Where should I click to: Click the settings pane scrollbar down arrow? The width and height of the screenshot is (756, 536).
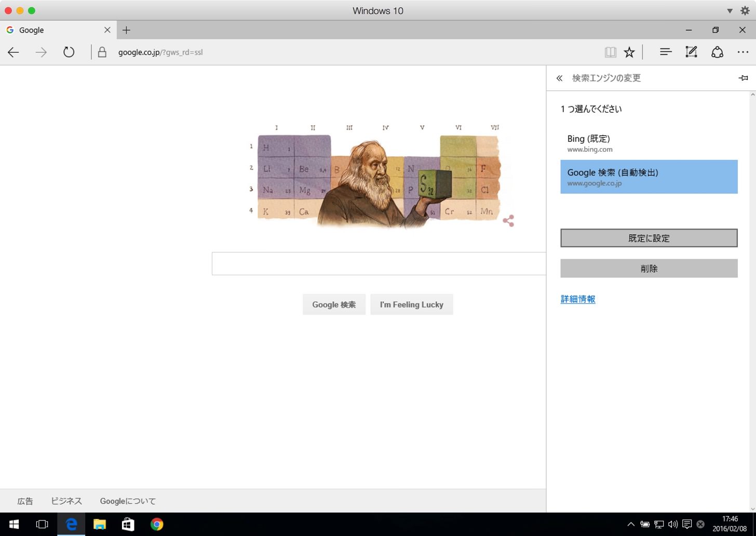click(752, 509)
